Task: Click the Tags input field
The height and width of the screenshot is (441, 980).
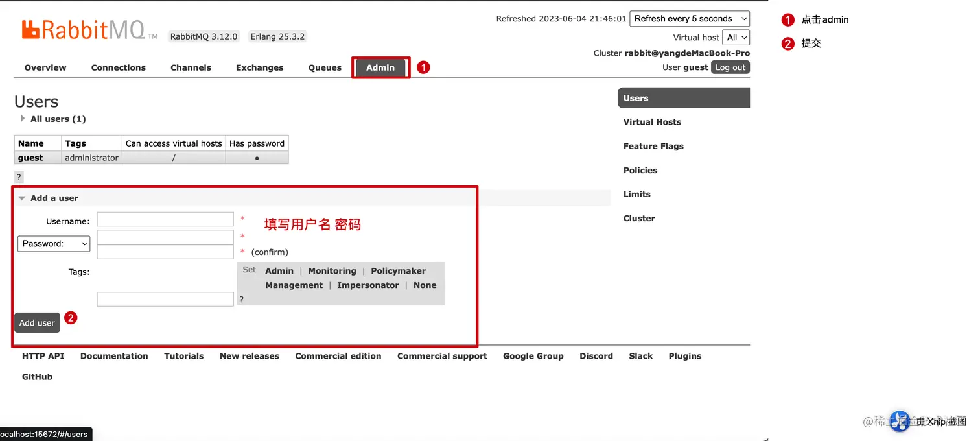Action: (165, 299)
